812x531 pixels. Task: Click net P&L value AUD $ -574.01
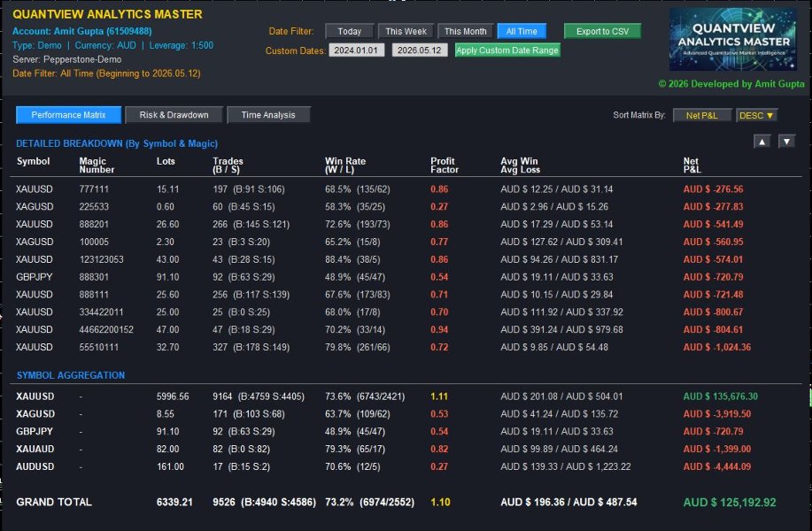click(713, 260)
